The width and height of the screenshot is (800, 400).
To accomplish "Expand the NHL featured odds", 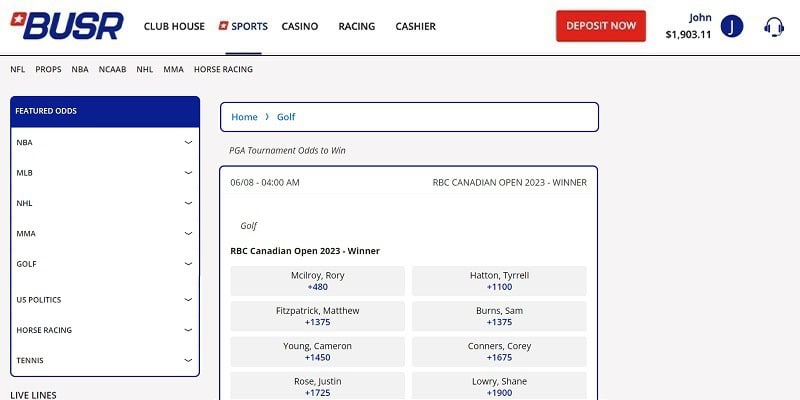I will (105, 203).
